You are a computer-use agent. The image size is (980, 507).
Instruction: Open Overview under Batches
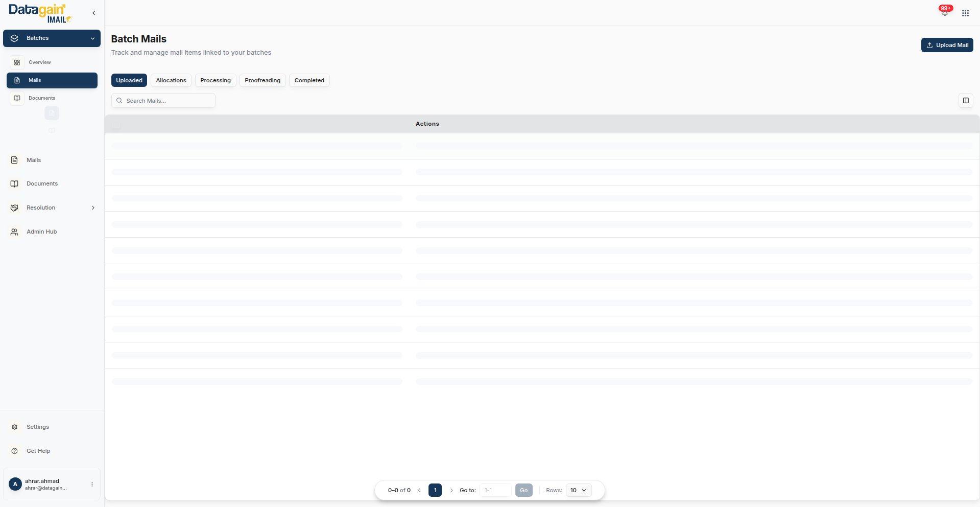(x=39, y=62)
